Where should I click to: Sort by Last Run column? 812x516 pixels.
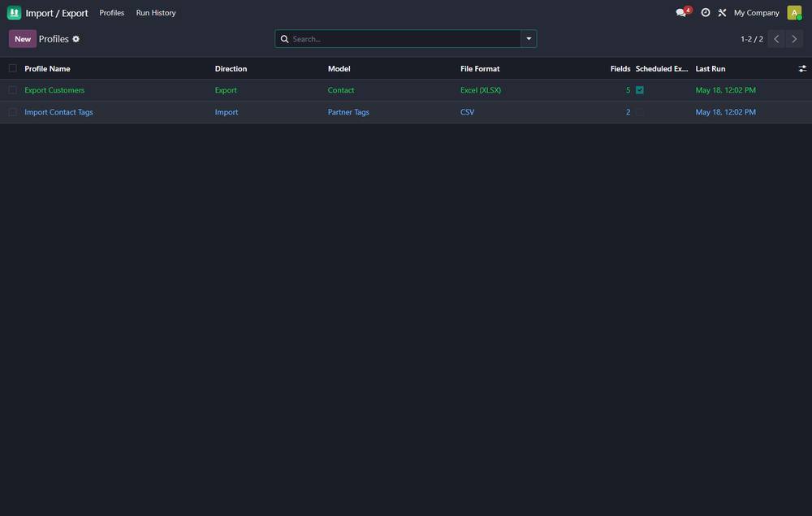[x=710, y=68]
